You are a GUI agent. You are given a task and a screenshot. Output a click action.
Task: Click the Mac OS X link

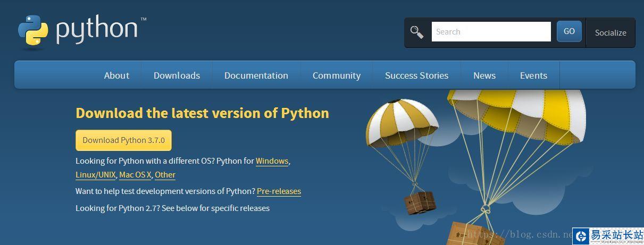[x=135, y=175]
